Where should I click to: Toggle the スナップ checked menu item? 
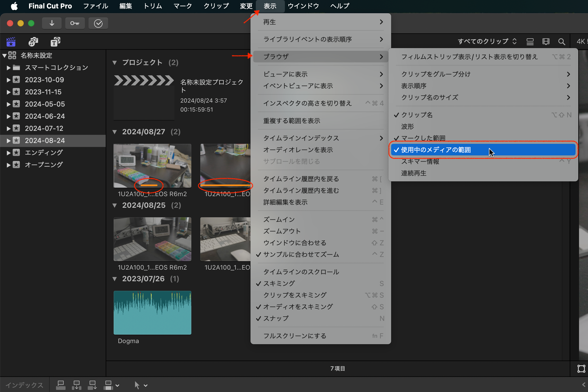coord(276,319)
